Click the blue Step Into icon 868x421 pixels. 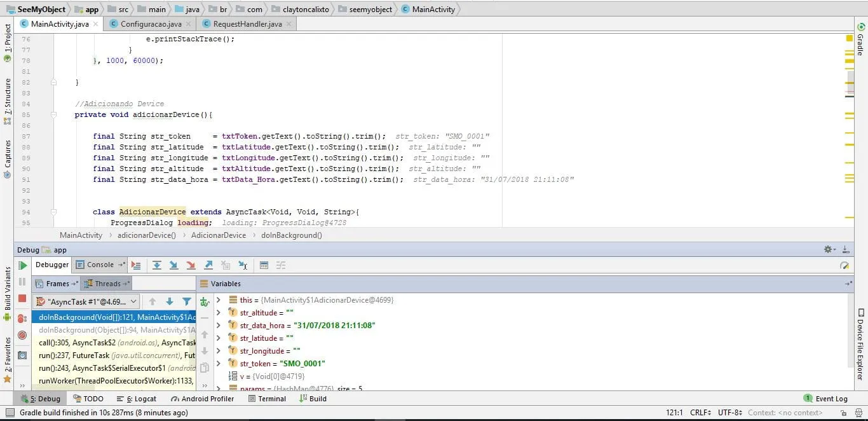173,265
